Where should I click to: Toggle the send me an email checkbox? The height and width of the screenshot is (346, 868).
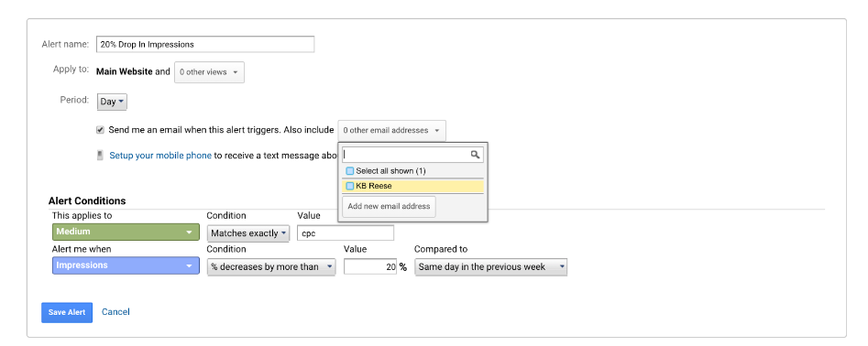tap(100, 131)
